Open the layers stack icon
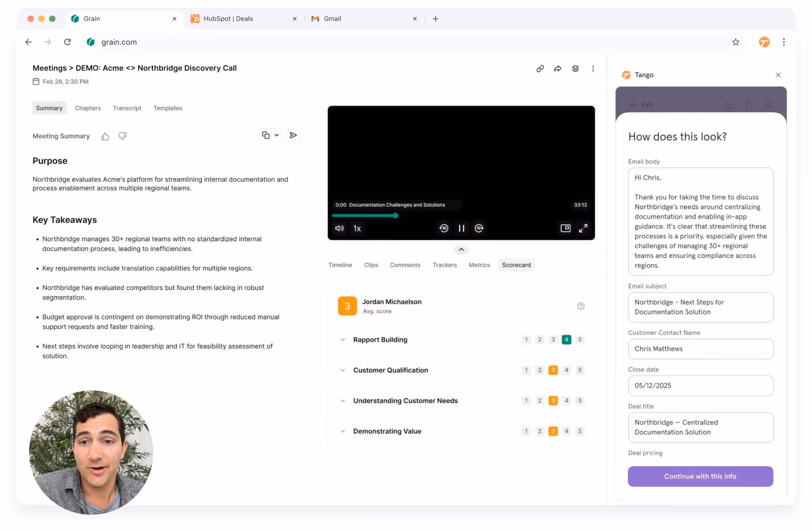Screen dimensions: 812x531 click(575, 69)
